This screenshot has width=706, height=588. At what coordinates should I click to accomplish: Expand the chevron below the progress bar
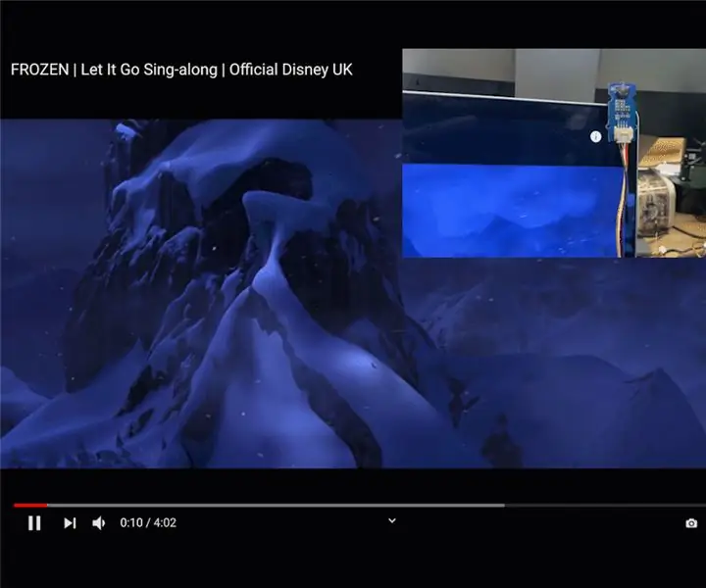(x=392, y=520)
